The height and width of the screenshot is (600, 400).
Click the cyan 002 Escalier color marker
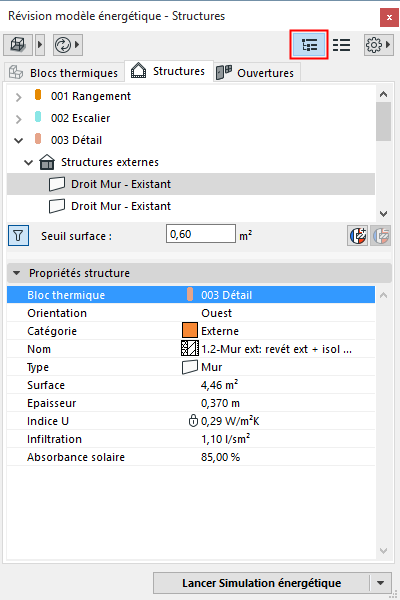[x=38, y=116]
